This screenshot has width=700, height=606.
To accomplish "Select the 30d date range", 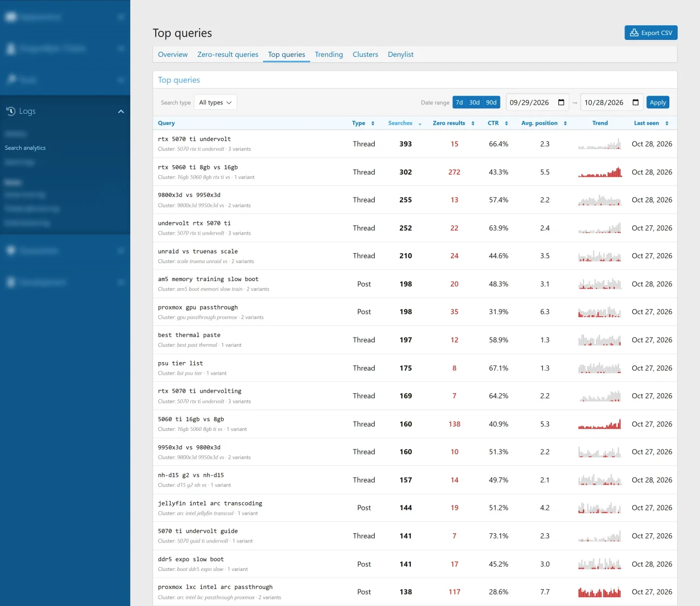I will (x=474, y=102).
